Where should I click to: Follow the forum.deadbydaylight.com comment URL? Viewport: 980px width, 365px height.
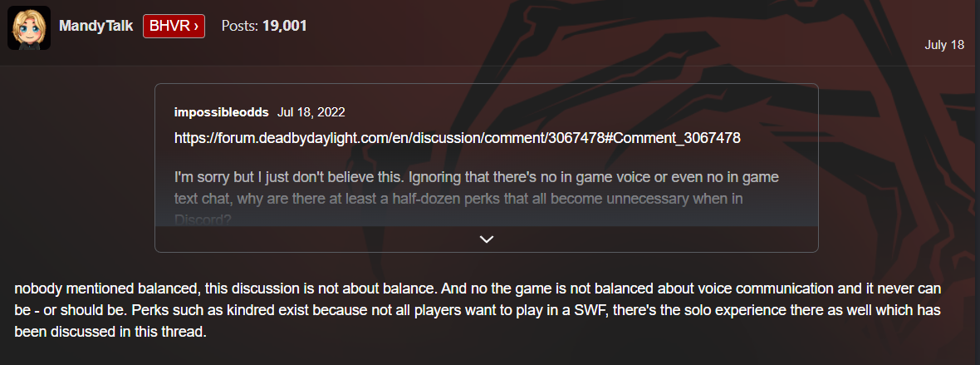[x=458, y=138]
